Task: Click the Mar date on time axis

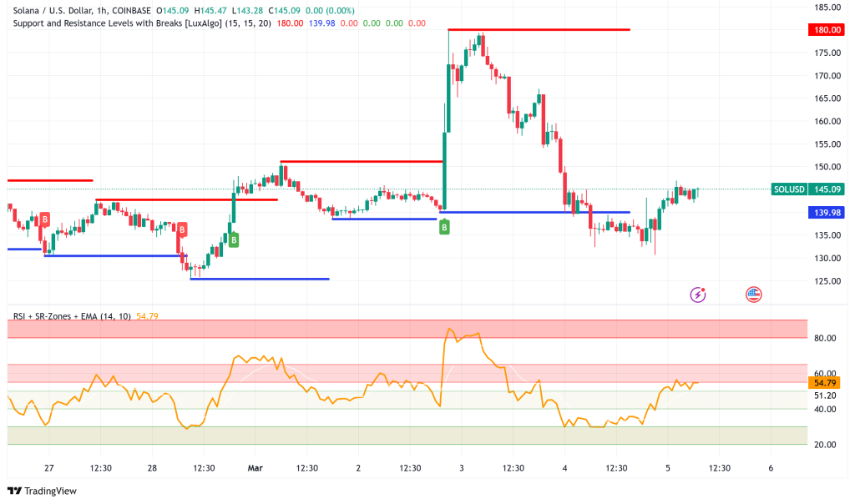Action: coord(255,468)
